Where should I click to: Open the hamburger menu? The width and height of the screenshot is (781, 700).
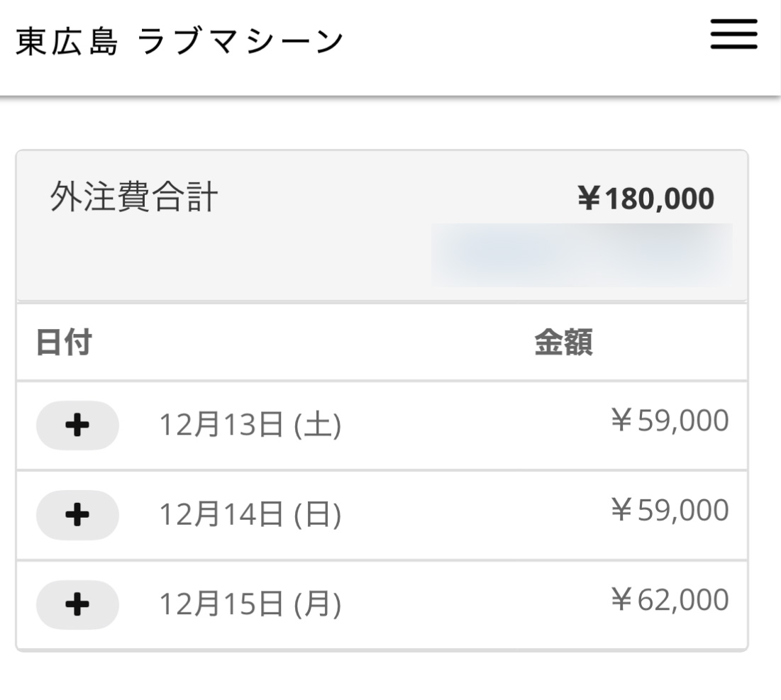(x=733, y=34)
